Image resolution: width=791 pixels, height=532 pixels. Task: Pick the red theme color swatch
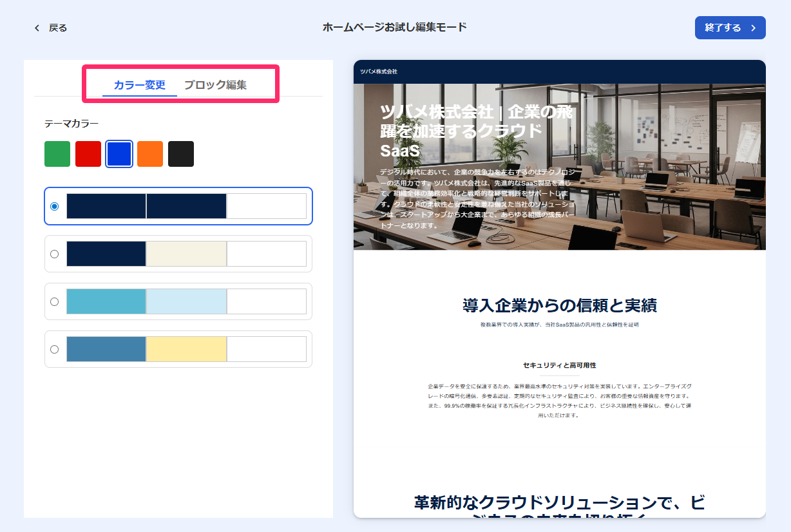point(88,154)
